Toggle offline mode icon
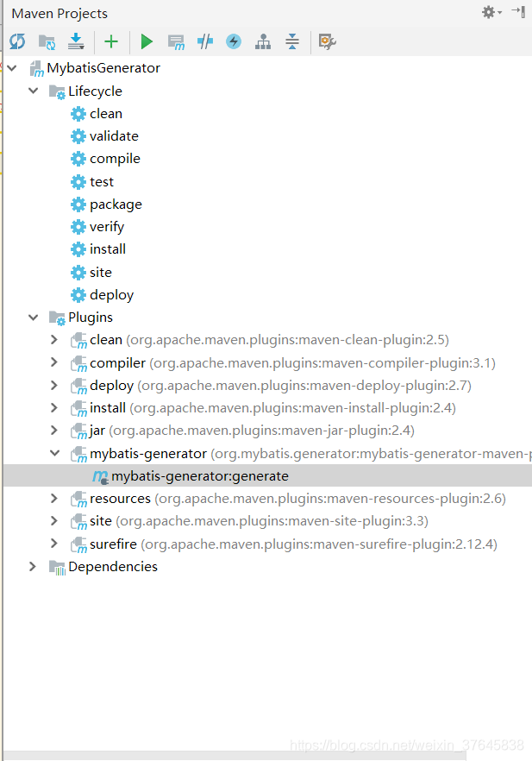The image size is (532, 761). click(x=205, y=41)
